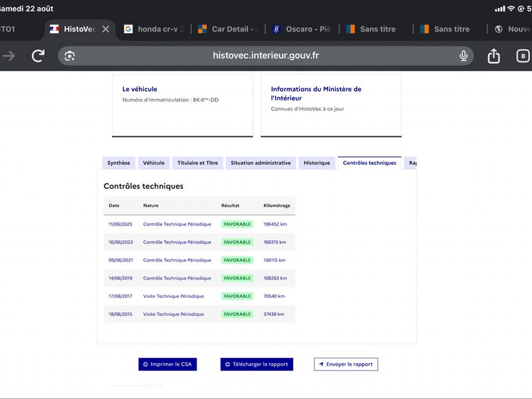Click the date 11/06/2025

point(120,224)
